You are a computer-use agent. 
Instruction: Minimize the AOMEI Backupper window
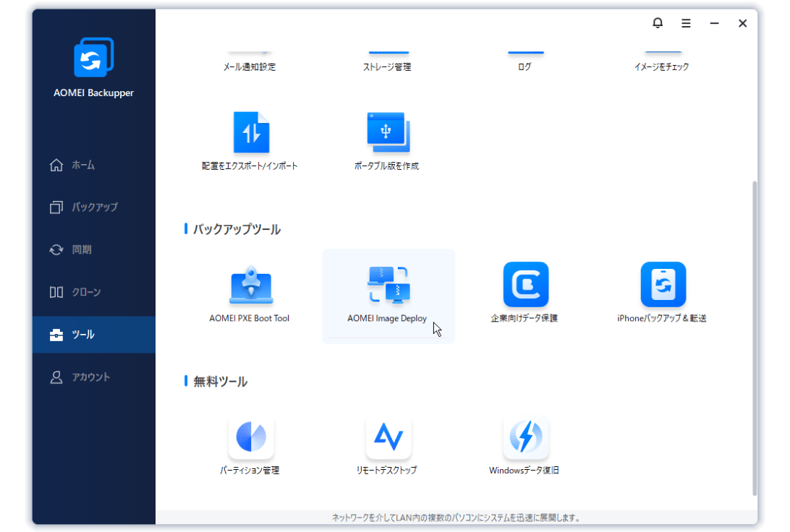(x=714, y=23)
